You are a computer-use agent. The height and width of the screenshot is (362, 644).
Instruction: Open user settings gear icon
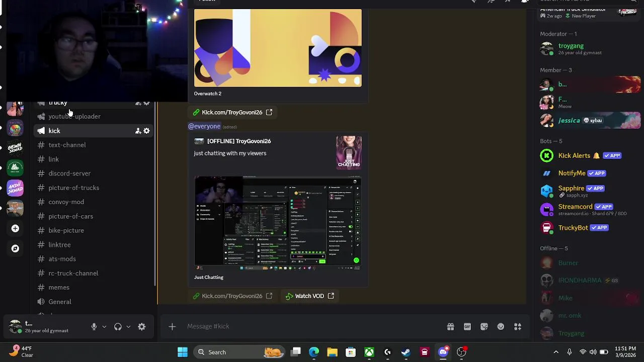coord(142,327)
